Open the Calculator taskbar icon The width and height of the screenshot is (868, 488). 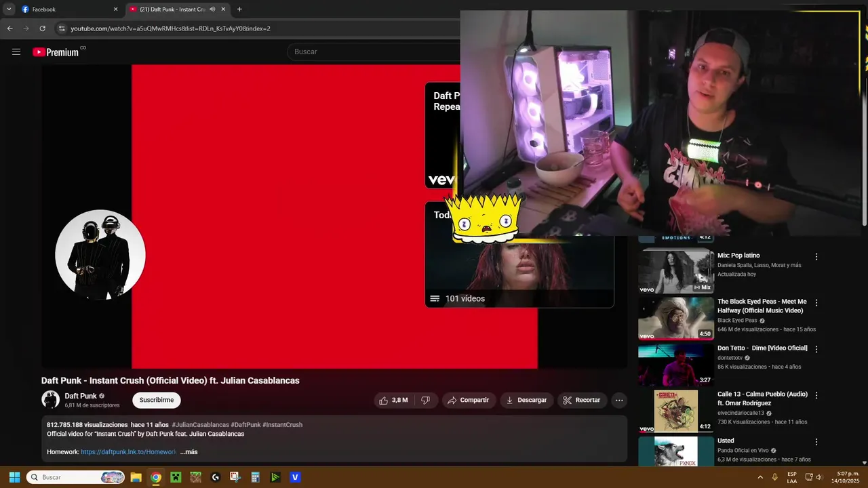[x=255, y=477]
